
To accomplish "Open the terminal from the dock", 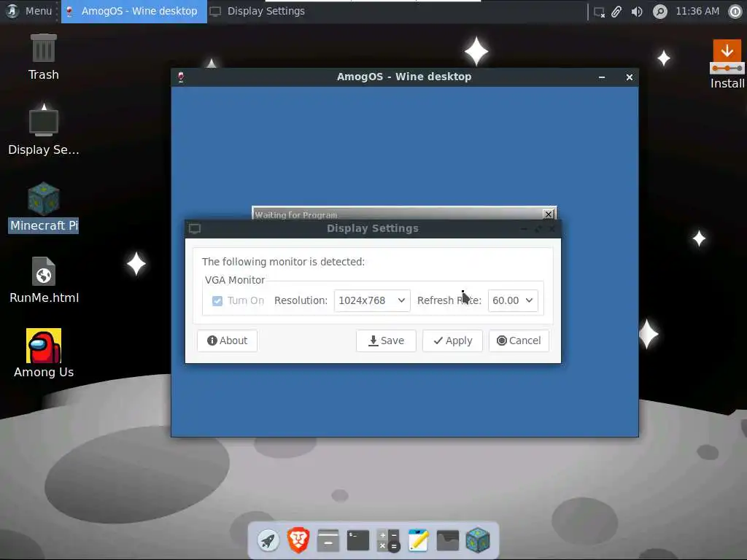I will (358, 540).
